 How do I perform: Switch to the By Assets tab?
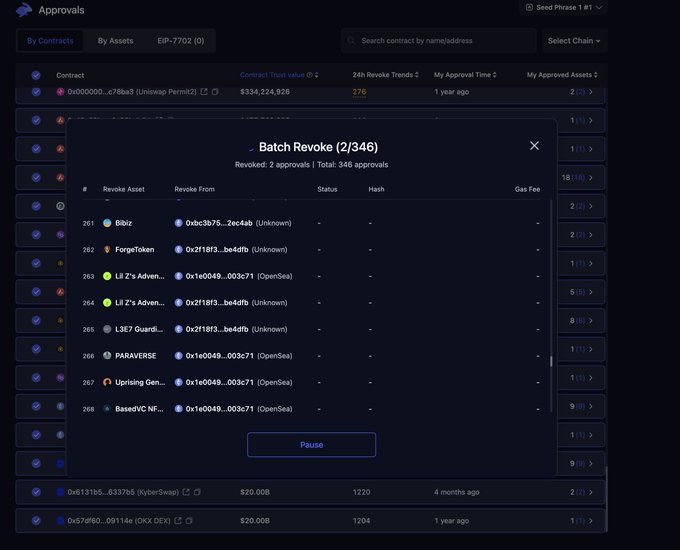click(115, 41)
